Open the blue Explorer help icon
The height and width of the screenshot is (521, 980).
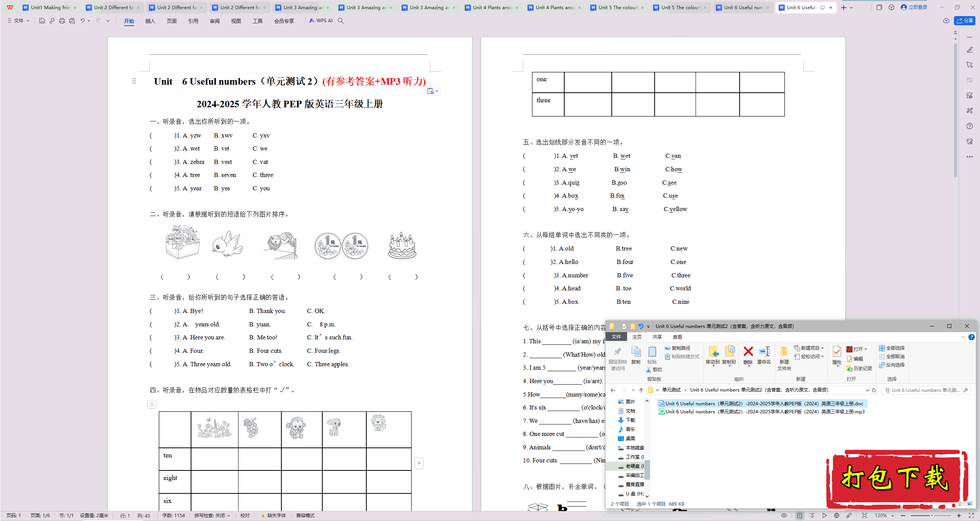tap(972, 337)
